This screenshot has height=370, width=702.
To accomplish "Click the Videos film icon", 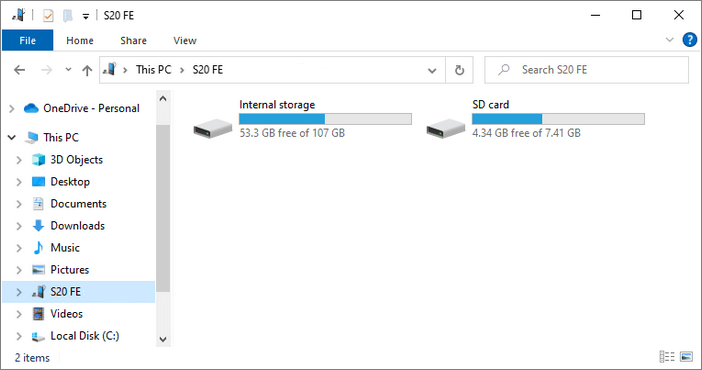I will point(39,314).
